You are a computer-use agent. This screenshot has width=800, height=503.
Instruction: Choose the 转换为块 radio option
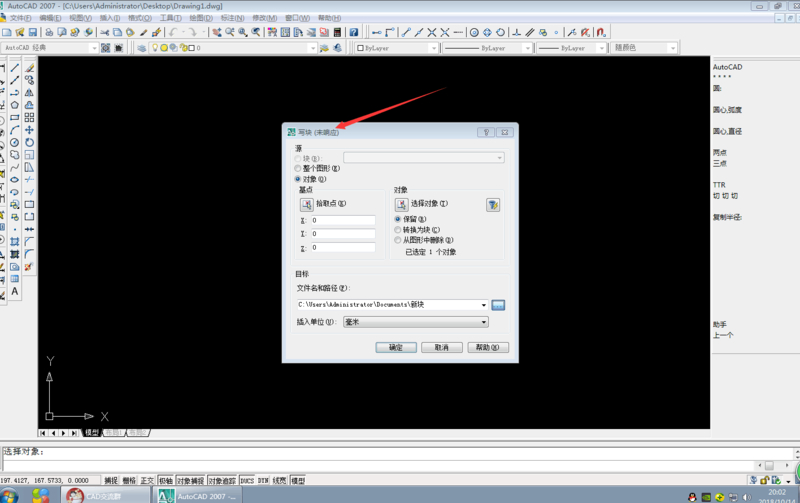click(397, 230)
